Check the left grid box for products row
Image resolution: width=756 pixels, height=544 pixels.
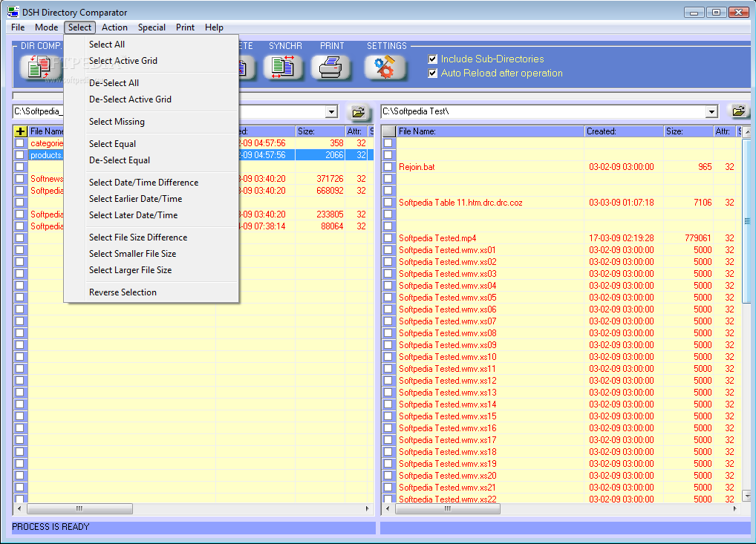click(x=20, y=155)
